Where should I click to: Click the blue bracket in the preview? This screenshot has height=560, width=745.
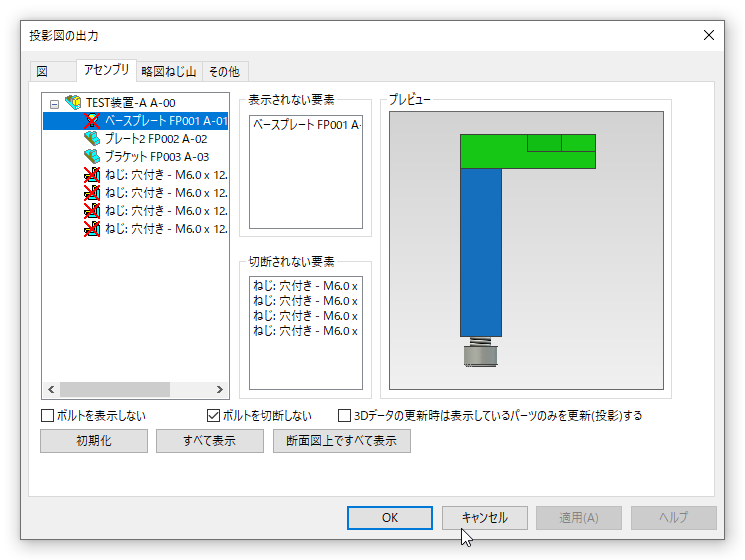(x=480, y=252)
